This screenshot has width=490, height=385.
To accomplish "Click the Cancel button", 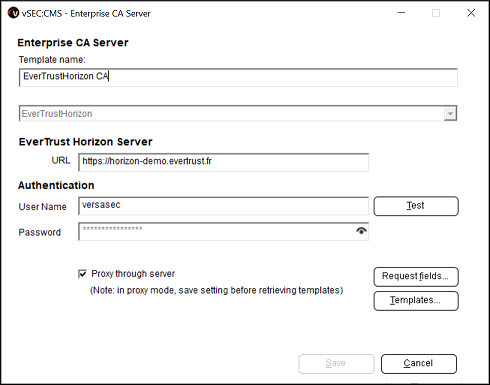I will click(419, 364).
